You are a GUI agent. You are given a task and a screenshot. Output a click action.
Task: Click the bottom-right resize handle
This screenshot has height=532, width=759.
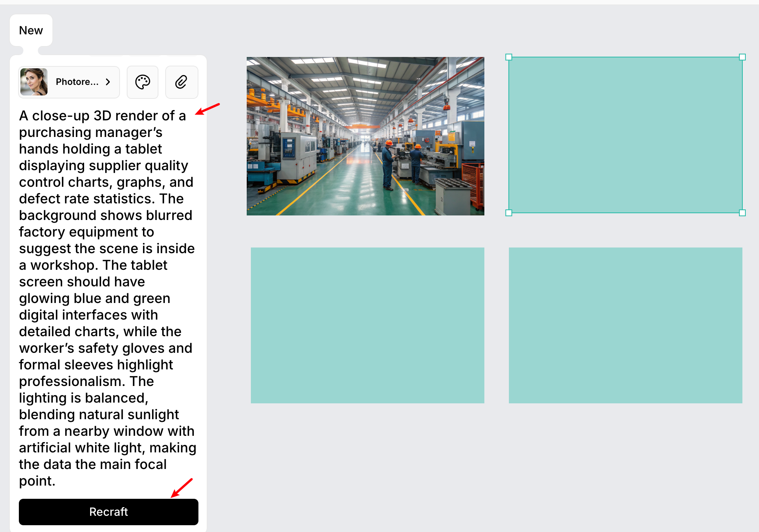coord(742,213)
